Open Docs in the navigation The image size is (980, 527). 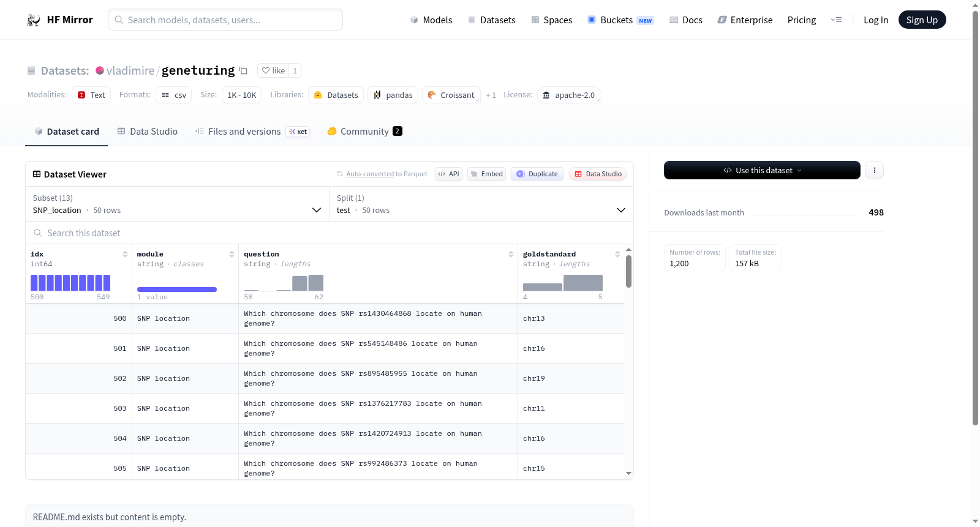(x=686, y=20)
